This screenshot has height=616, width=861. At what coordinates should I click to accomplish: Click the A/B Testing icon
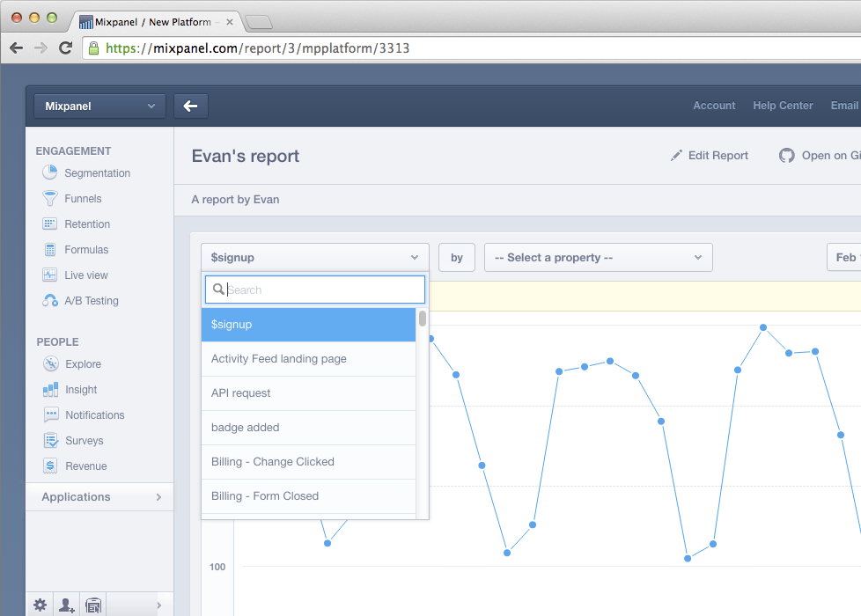coord(50,301)
